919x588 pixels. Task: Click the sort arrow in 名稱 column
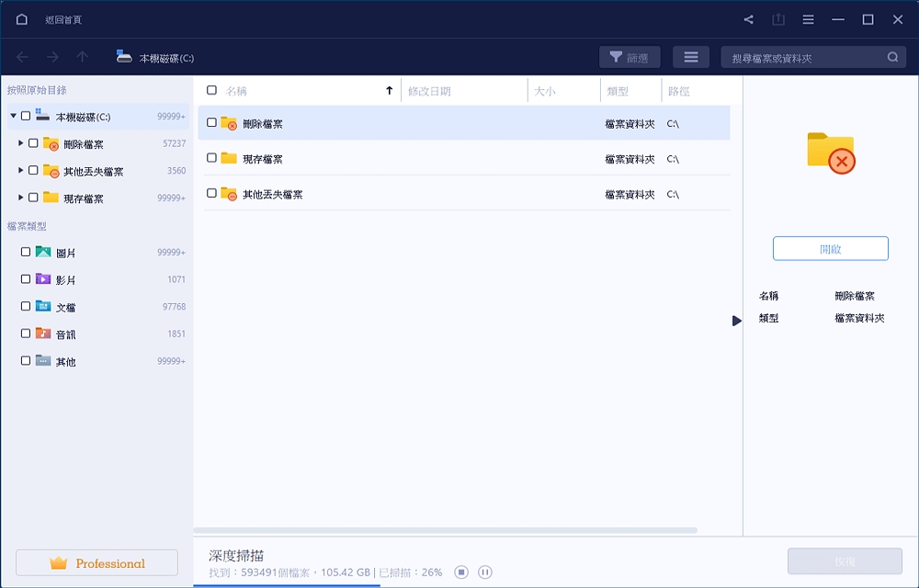click(389, 90)
